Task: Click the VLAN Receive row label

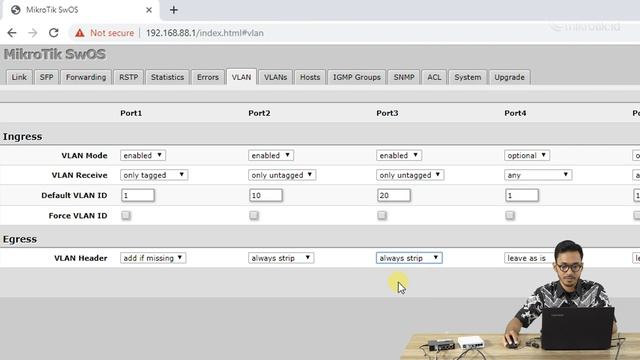Action: pyautogui.click(x=80, y=175)
